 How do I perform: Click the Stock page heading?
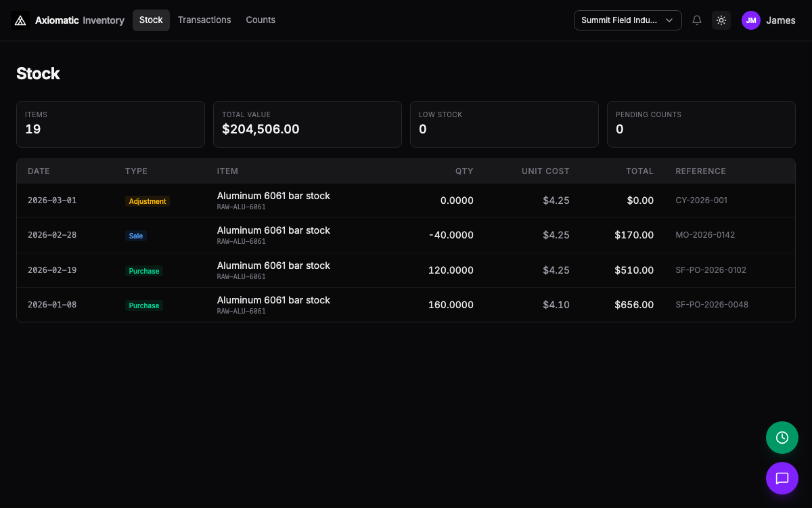point(38,74)
